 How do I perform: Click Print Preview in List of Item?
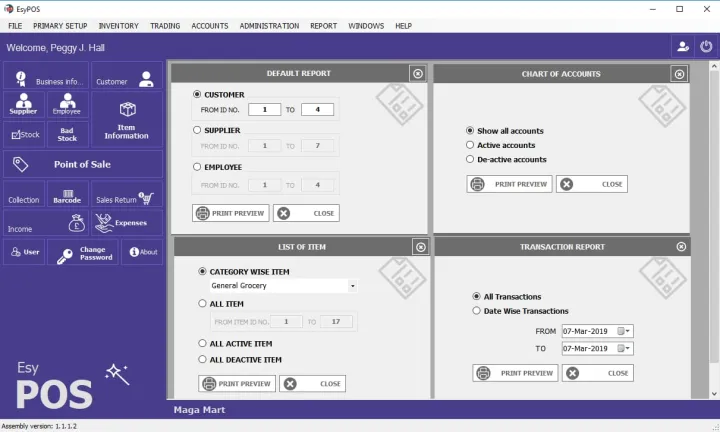237,383
